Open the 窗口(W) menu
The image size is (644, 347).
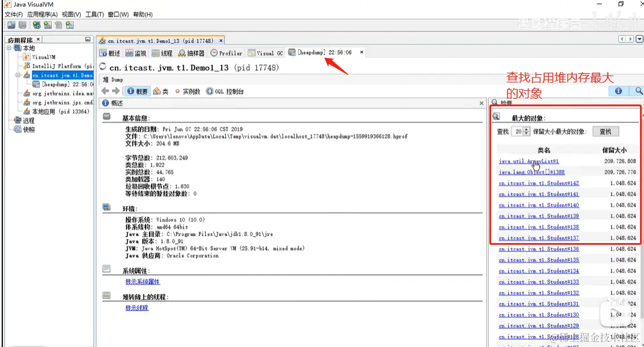pos(118,14)
